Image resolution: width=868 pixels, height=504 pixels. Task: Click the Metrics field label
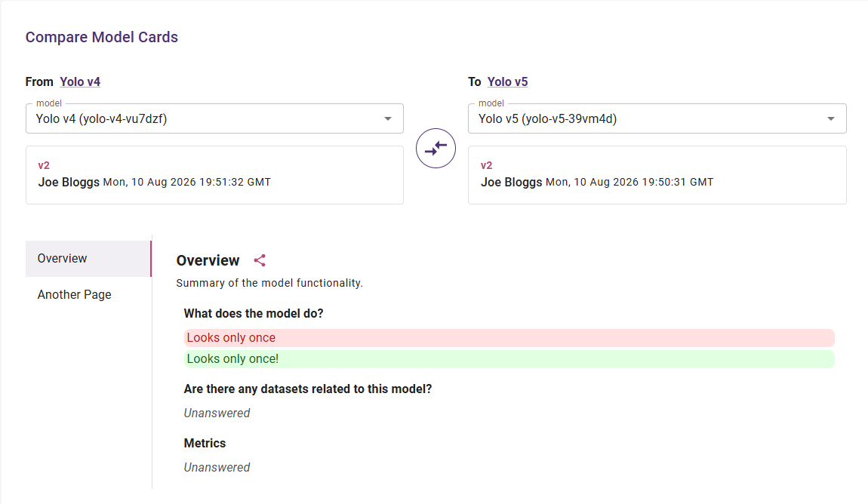tap(205, 443)
